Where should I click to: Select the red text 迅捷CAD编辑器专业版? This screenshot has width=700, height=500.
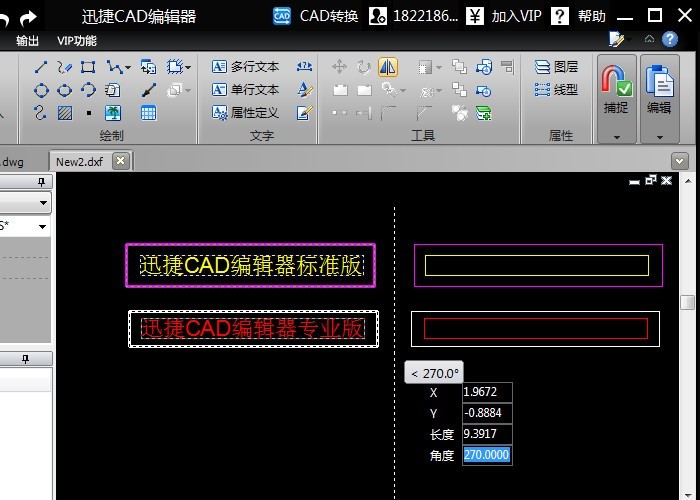click(253, 329)
